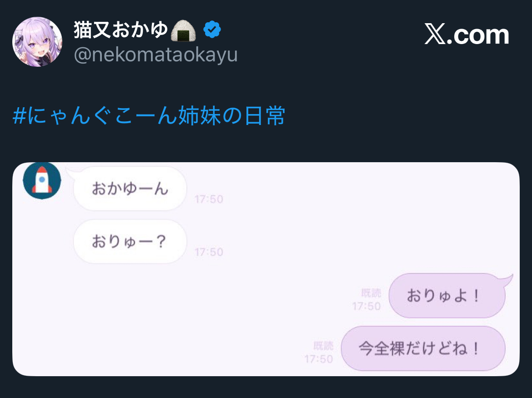Click the 17:50 timestamp beside おりゅー？

tap(209, 252)
